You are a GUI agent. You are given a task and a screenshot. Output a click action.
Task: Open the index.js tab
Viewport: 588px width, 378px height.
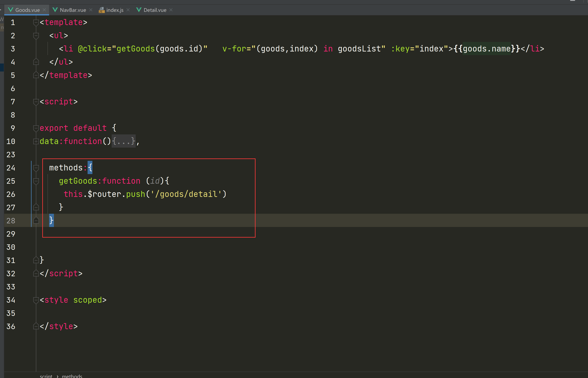point(114,10)
